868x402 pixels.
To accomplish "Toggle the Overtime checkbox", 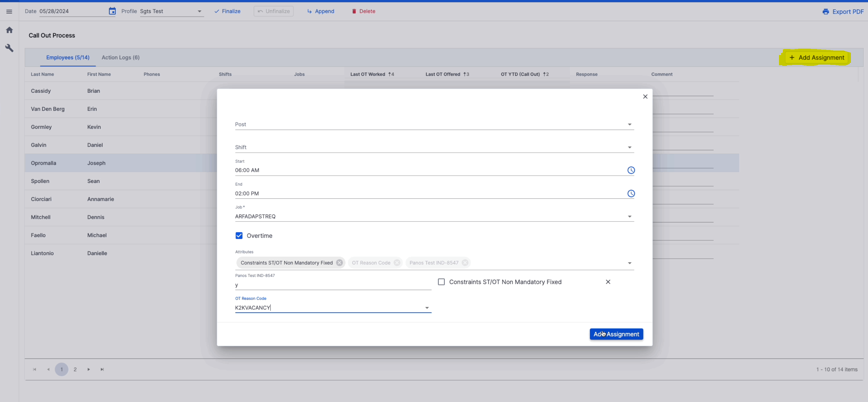I will pyautogui.click(x=239, y=236).
